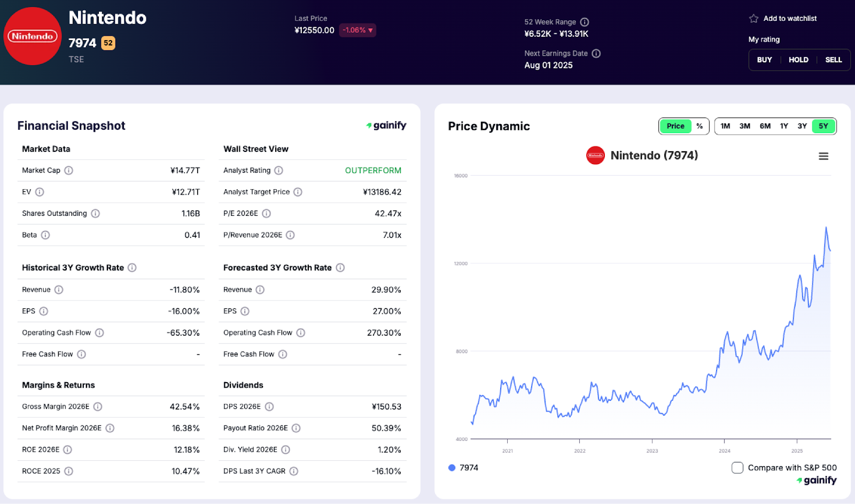Select the 1Y time range
Viewport: 855px width, 504px height.
pos(784,126)
